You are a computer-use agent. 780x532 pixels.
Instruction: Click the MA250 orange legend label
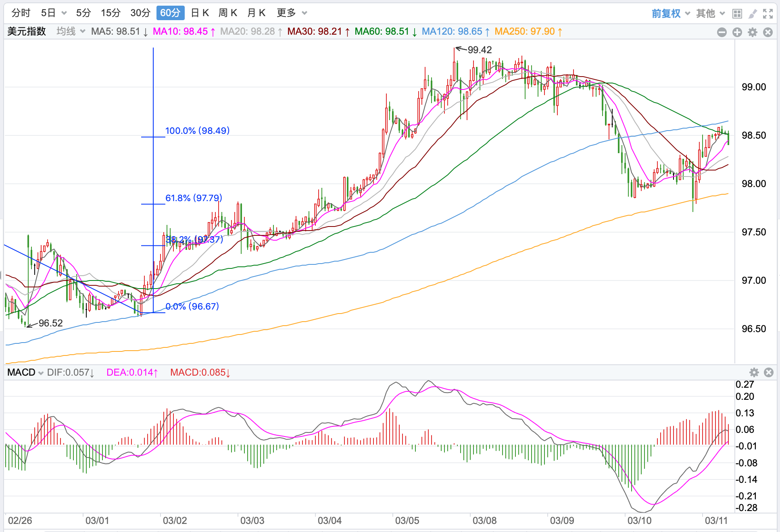coord(528,31)
